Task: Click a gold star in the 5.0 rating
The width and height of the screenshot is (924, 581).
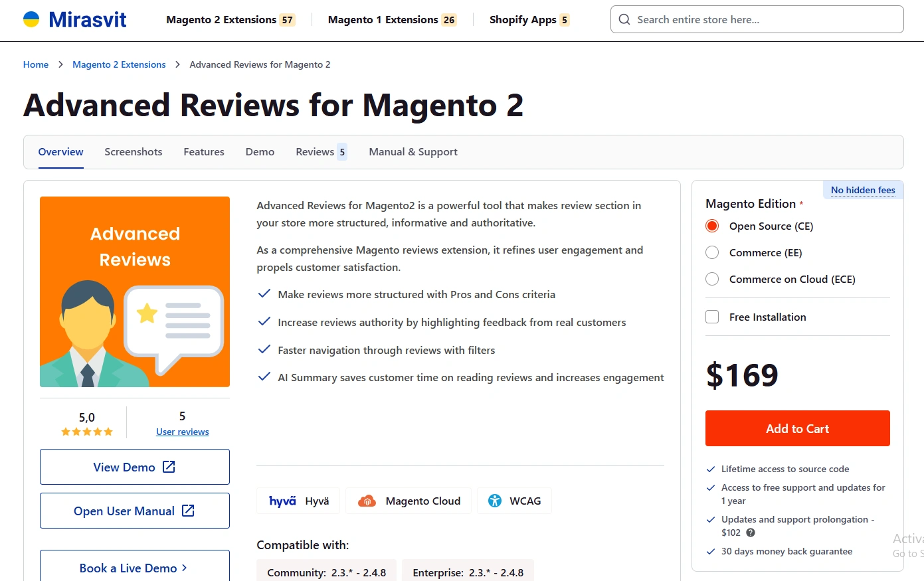Action: click(87, 432)
